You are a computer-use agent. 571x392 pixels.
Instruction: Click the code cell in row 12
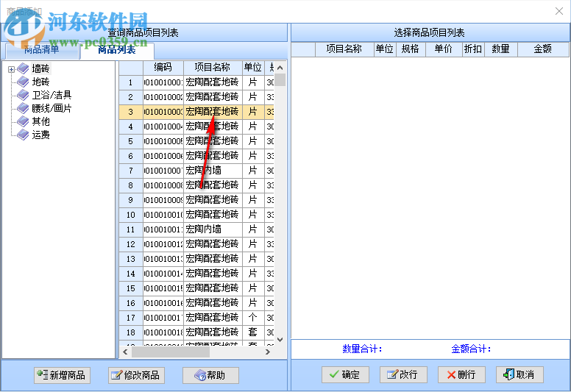[163, 244]
